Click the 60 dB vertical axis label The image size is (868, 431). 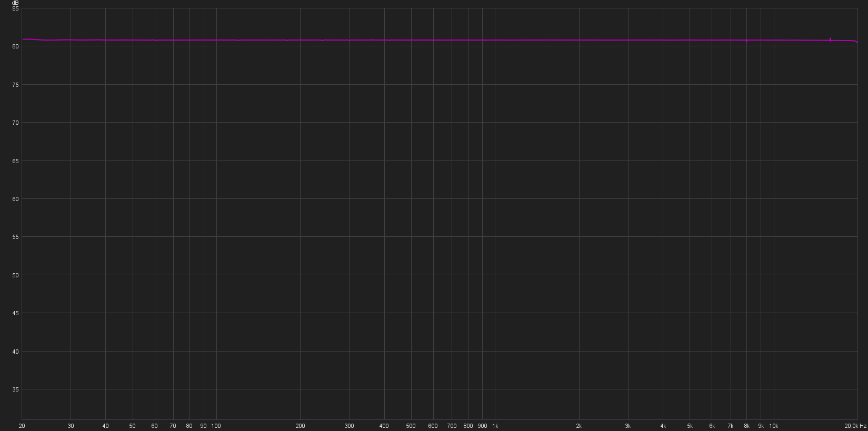tap(15, 199)
